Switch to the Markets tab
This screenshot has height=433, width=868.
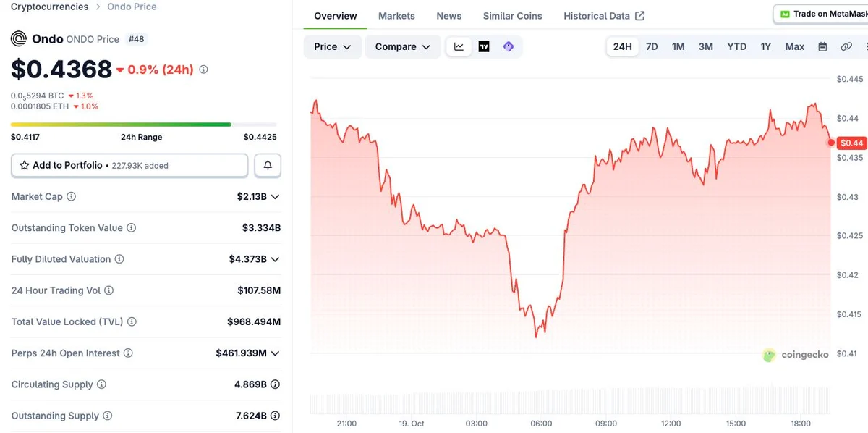396,16
